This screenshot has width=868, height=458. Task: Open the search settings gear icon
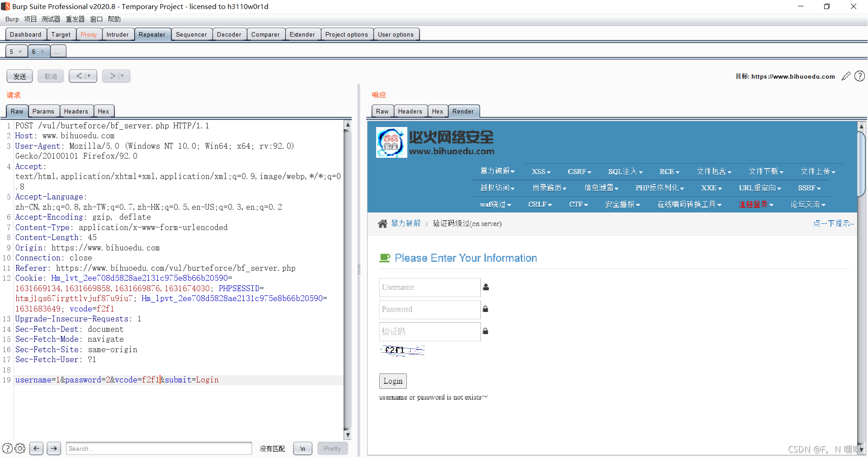pyautogui.click(x=20, y=449)
